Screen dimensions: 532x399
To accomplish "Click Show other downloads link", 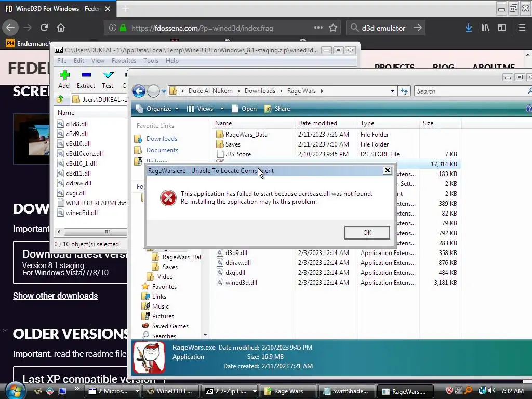I will 55,296.
